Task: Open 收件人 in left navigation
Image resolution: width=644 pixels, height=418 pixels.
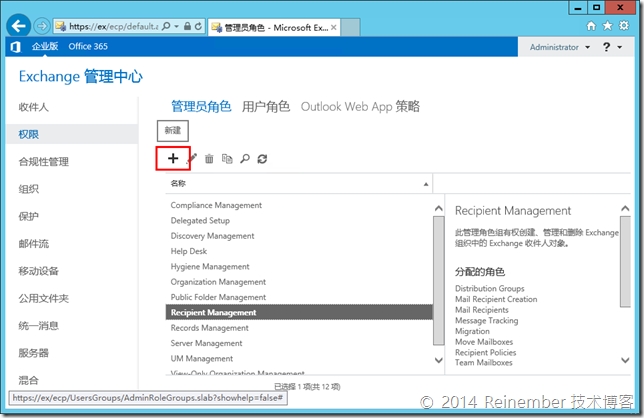Action: [x=34, y=107]
